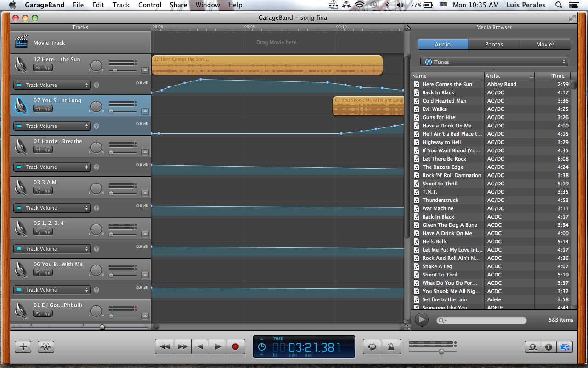588x368 pixels.
Task: Collapse automation row of '12 Here ...the Sun'
Action: coord(145,70)
